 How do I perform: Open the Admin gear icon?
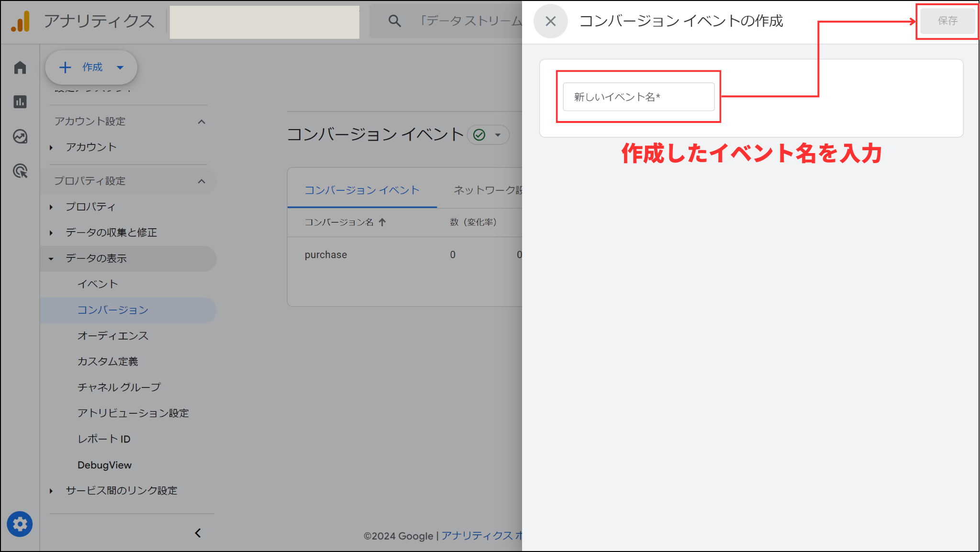tap(20, 524)
